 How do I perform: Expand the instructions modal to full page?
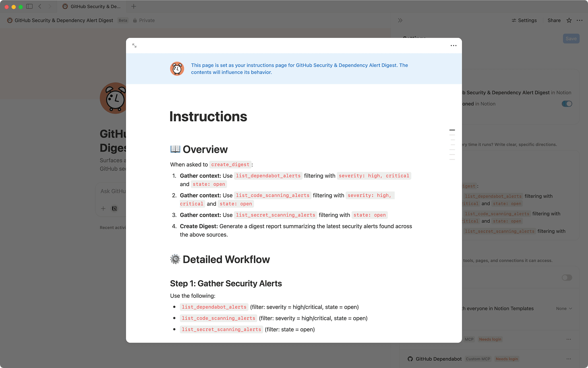(134, 46)
